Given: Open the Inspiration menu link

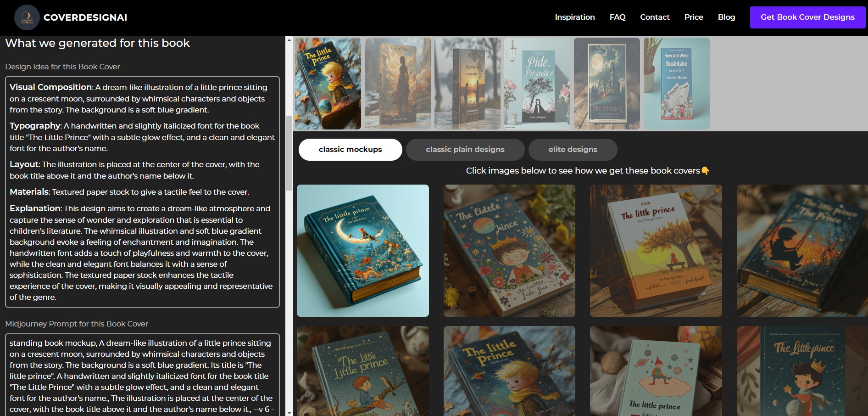Looking at the screenshot, I should 575,17.
